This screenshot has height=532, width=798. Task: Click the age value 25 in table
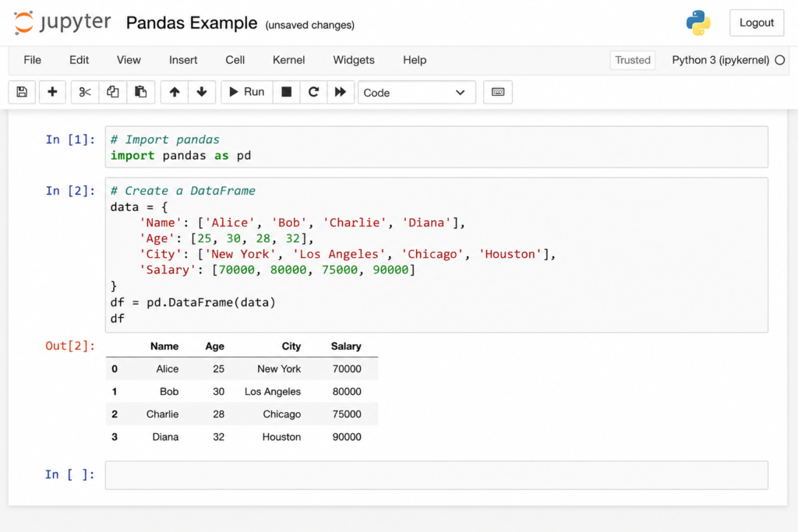pyautogui.click(x=219, y=368)
